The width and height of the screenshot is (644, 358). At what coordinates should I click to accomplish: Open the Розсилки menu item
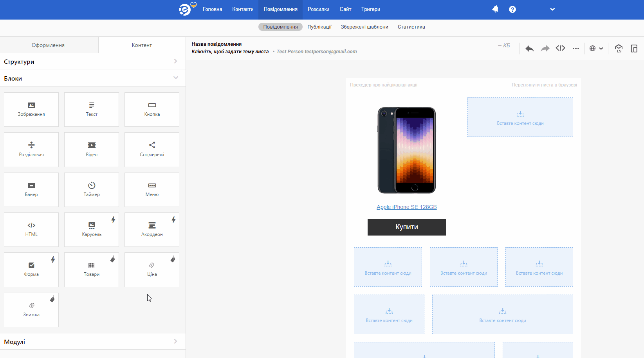318,9
